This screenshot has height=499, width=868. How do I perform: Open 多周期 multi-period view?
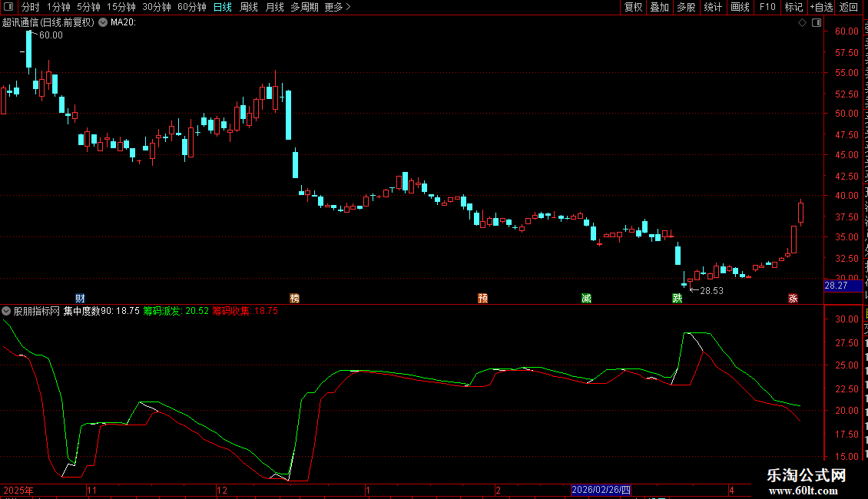(304, 7)
